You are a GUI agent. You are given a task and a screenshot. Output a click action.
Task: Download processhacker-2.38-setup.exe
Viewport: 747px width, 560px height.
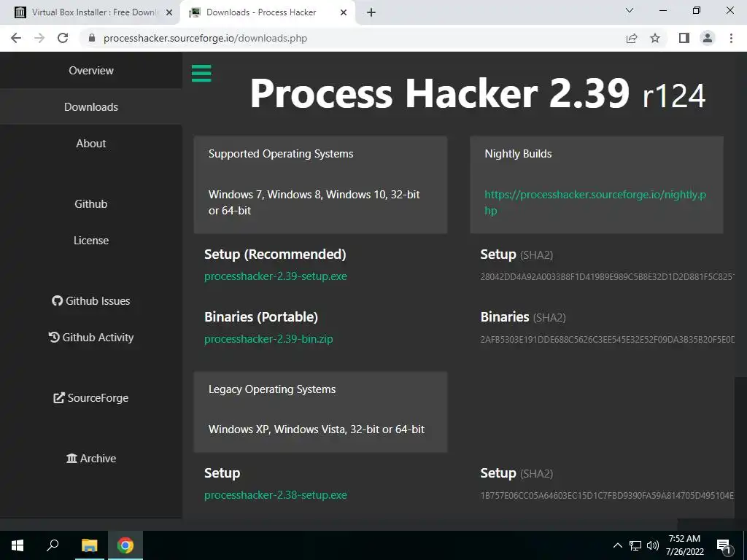275,495
